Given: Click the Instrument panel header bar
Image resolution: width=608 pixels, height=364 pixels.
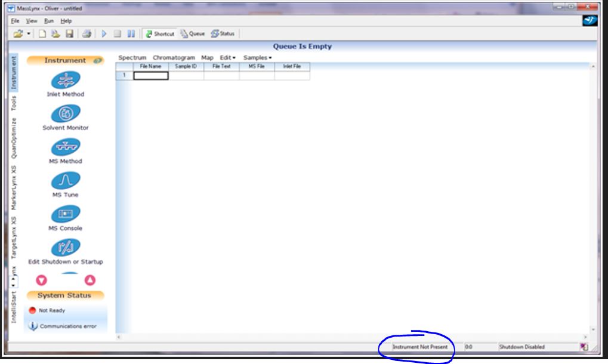Looking at the screenshot, I should [65, 60].
